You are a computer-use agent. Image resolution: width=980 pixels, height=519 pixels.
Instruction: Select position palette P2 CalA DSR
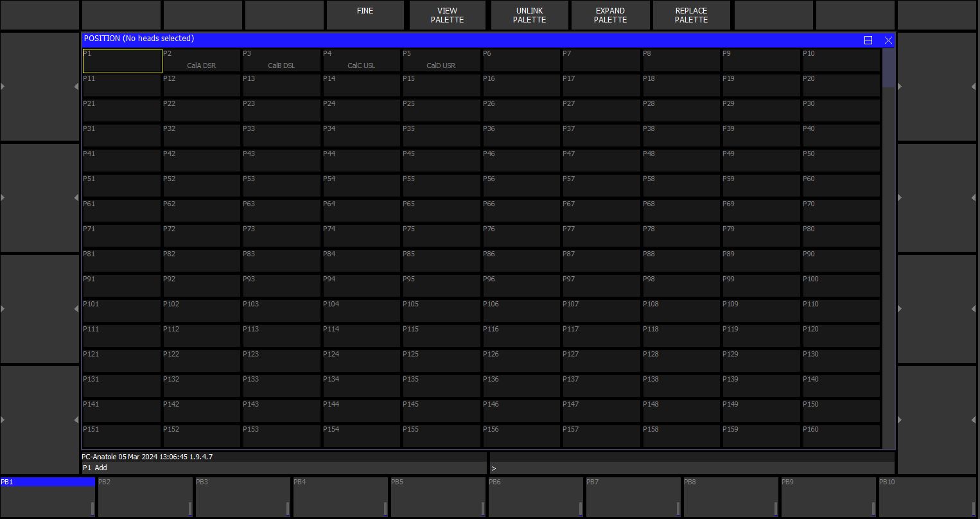(202, 61)
